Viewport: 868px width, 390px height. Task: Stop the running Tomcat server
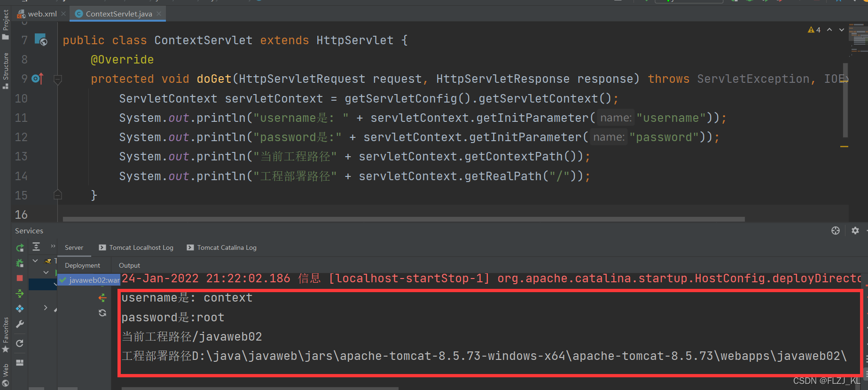coord(20,278)
